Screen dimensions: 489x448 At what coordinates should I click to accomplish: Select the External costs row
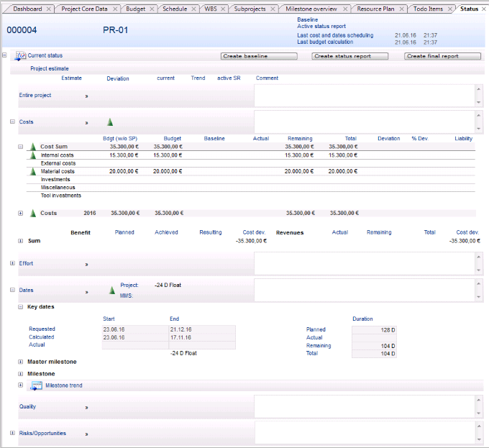pos(251,163)
